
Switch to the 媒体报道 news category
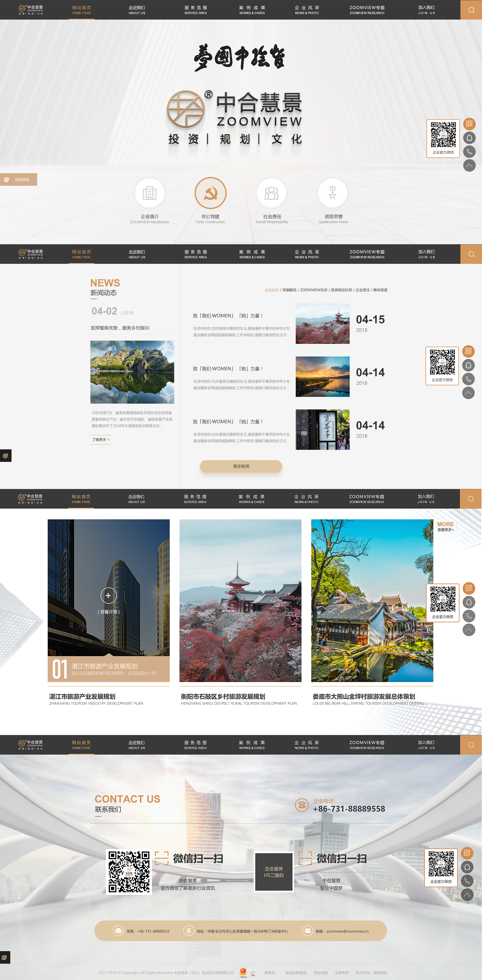pos(380,290)
